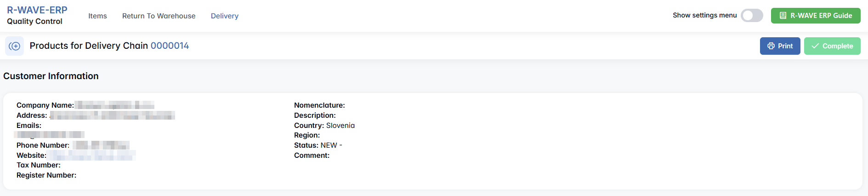
Task: Open delivery chain number 0000014
Action: click(170, 46)
